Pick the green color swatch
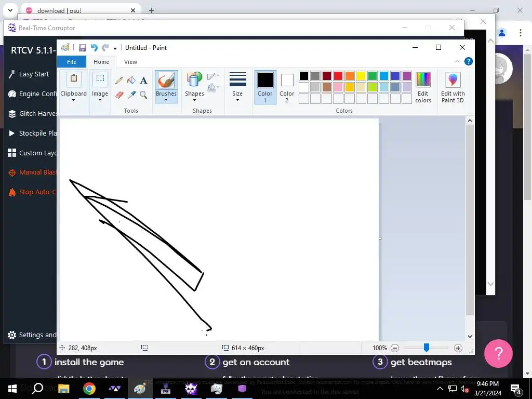Image resolution: width=532 pixels, height=399 pixels. point(373,76)
